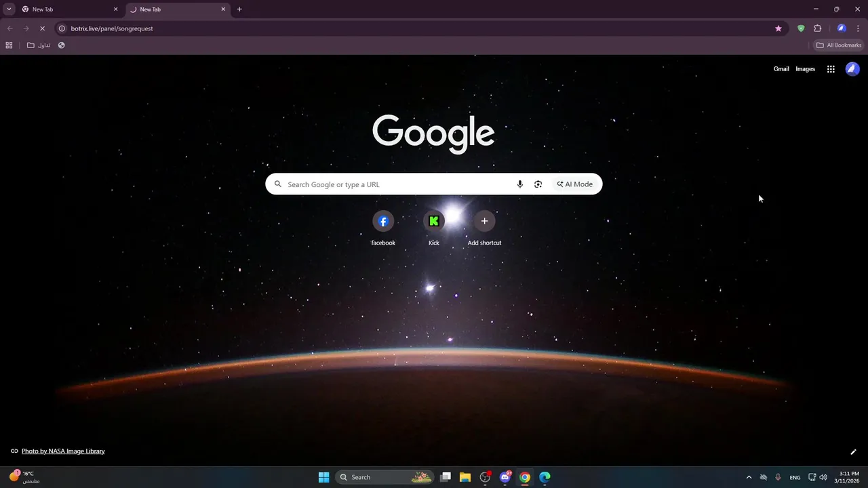868x488 pixels.
Task: Open the tab search dropdown arrow
Action: click(9, 9)
